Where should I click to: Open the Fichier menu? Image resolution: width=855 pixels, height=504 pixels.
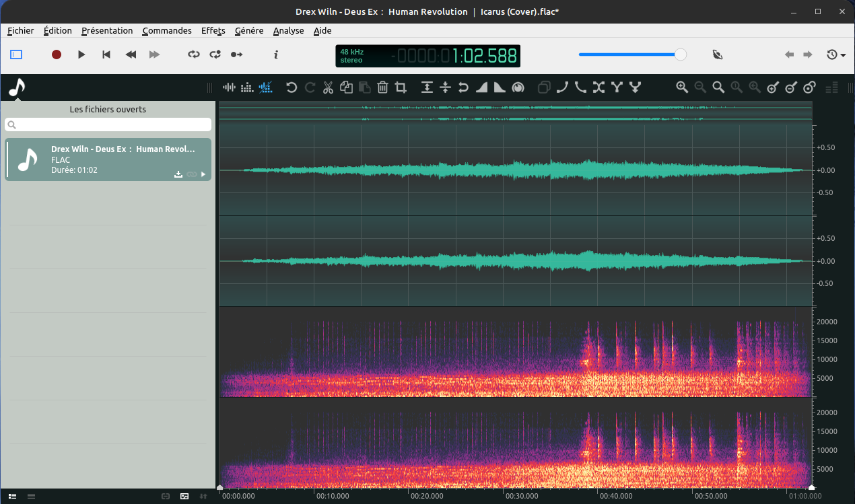pos(21,30)
